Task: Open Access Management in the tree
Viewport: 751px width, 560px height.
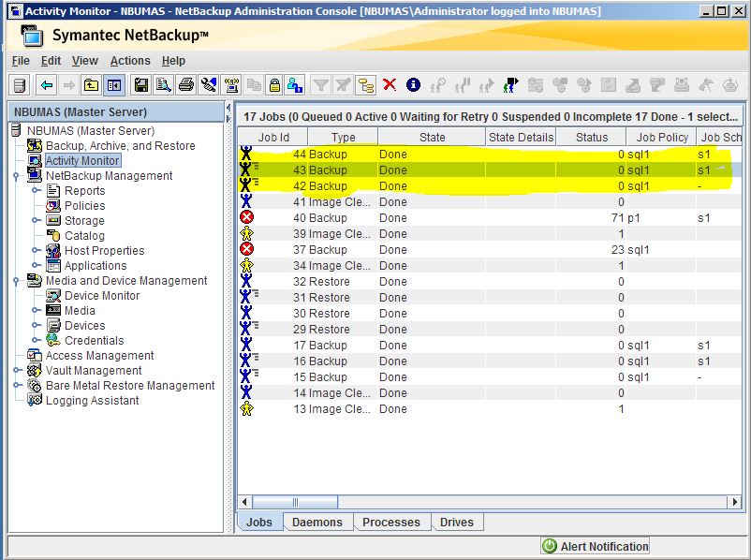Action: click(99, 356)
